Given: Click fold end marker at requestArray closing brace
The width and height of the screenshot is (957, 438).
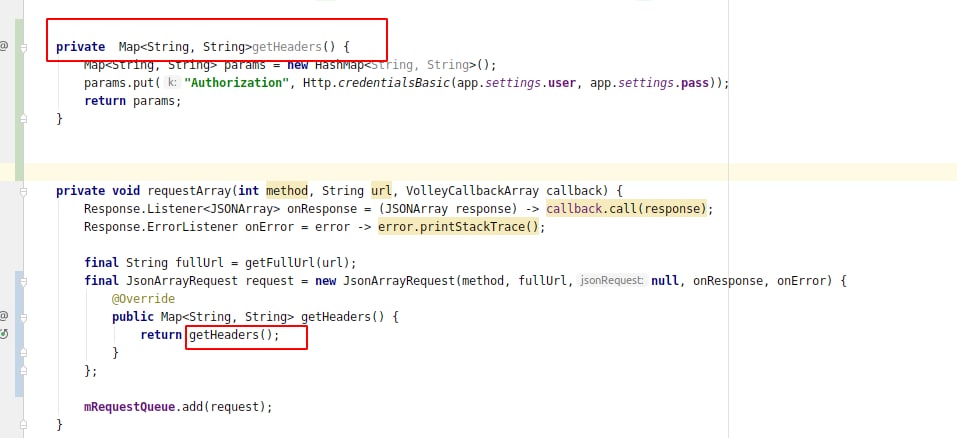Looking at the screenshot, I should click(x=23, y=425).
